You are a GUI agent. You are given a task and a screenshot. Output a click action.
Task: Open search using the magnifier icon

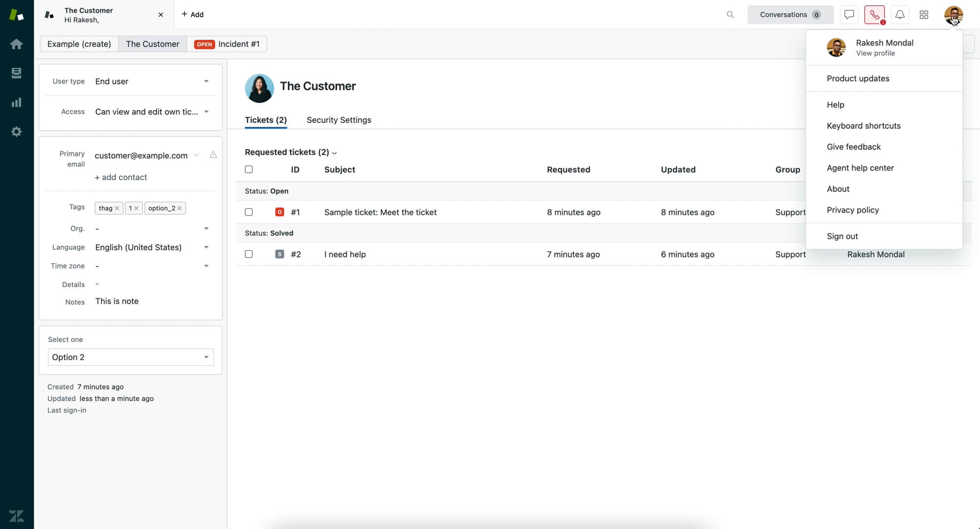pyautogui.click(x=730, y=15)
